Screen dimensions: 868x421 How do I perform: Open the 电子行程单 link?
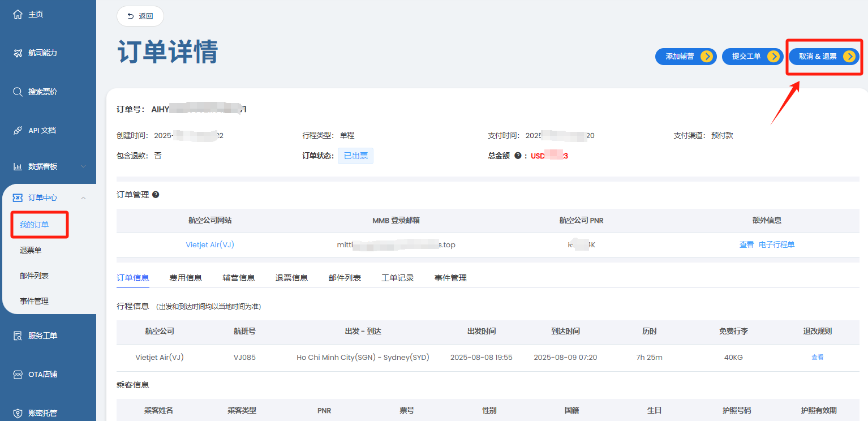point(776,245)
